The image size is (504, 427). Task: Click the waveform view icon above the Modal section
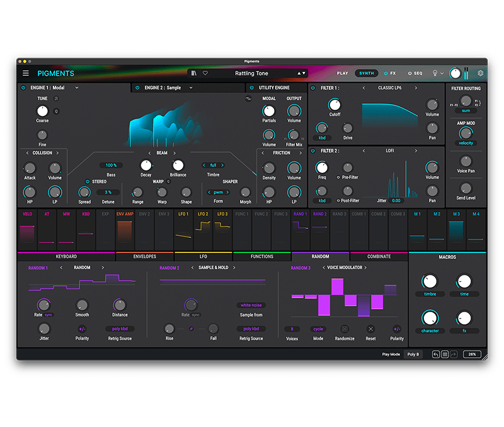click(248, 99)
